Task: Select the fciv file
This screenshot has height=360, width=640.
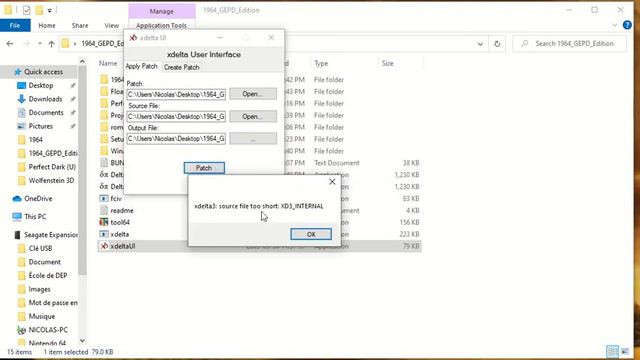Action: pyautogui.click(x=116, y=198)
